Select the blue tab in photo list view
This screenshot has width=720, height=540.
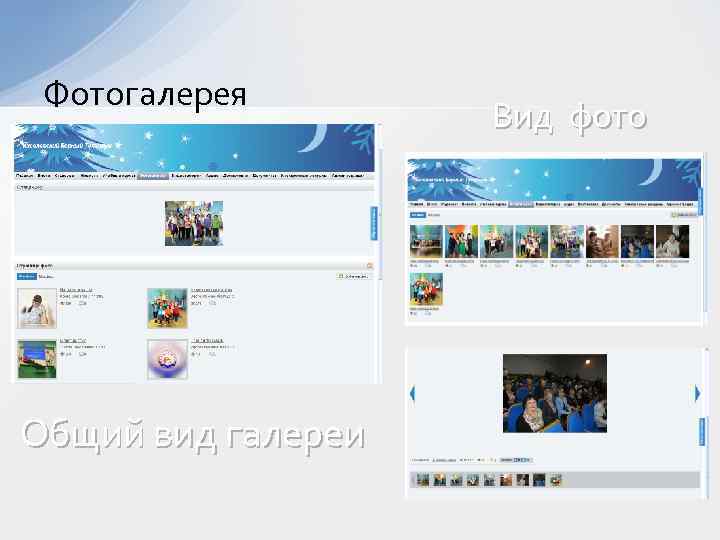point(417,215)
